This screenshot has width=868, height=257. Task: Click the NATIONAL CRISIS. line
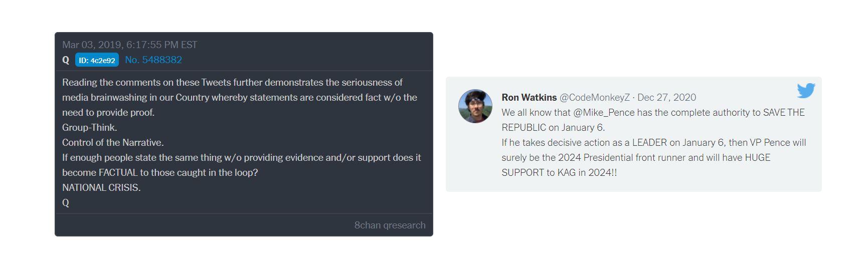coord(101,187)
